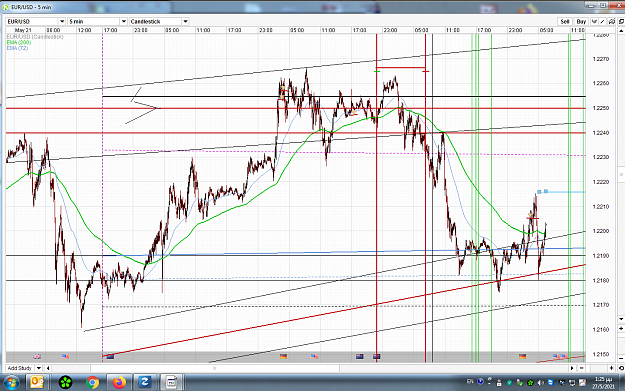Open the blue arrows app in taskbar
625x391 pixels.
point(145,383)
